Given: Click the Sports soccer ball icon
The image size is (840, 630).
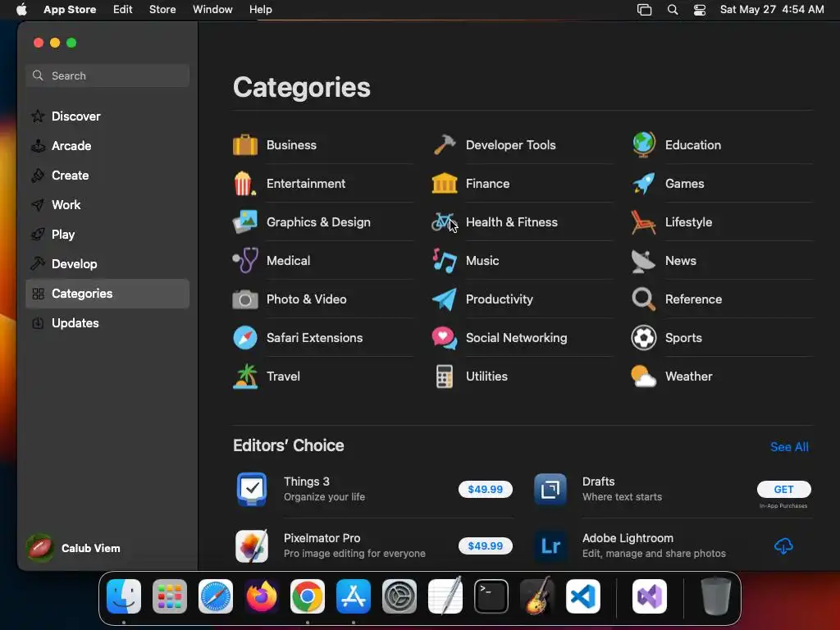Looking at the screenshot, I should coord(643,337).
